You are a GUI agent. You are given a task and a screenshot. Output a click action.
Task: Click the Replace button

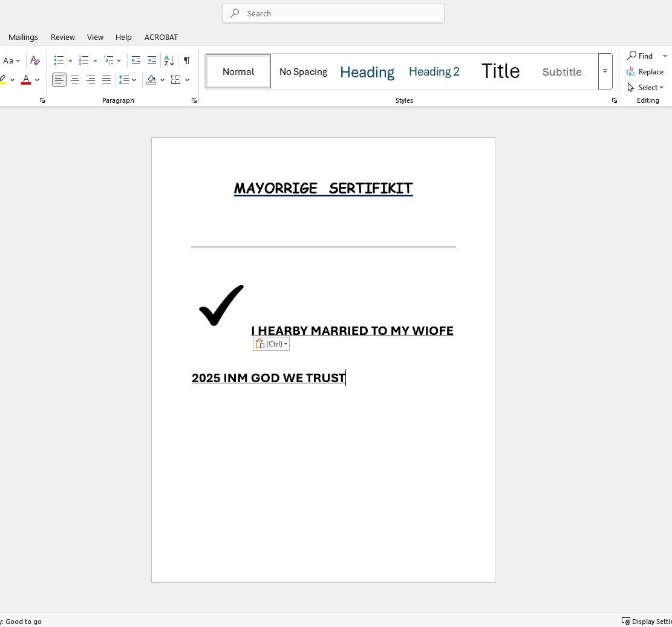pyautogui.click(x=645, y=72)
